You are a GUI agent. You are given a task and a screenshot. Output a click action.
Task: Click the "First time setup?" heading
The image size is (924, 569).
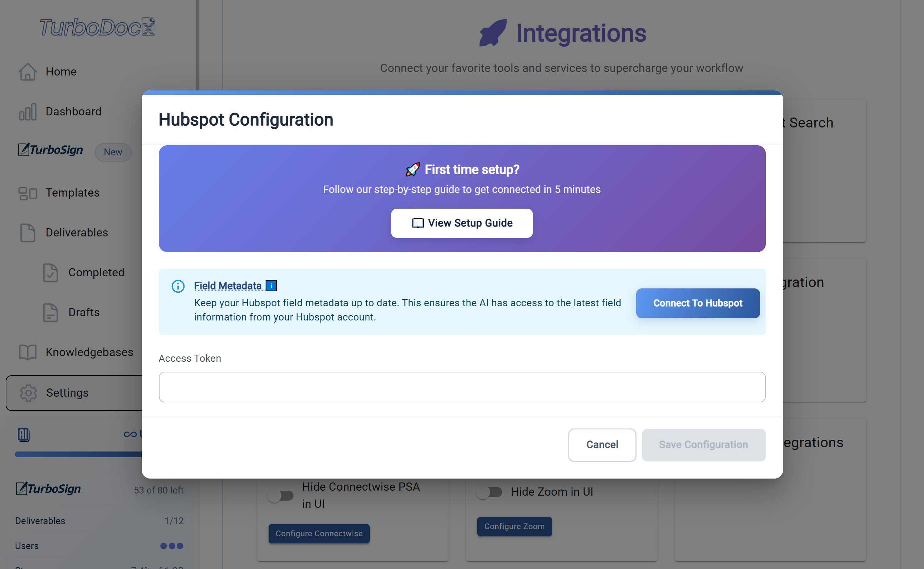click(472, 170)
